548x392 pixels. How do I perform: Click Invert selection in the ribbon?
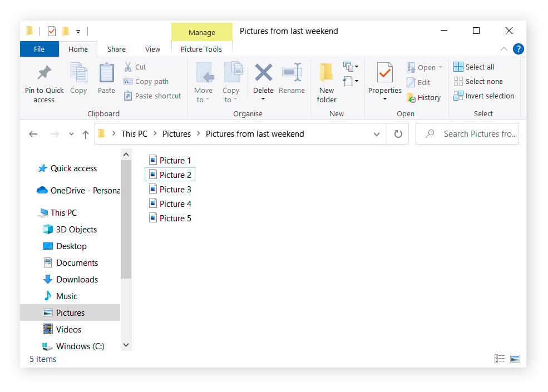pyautogui.click(x=483, y=96)
